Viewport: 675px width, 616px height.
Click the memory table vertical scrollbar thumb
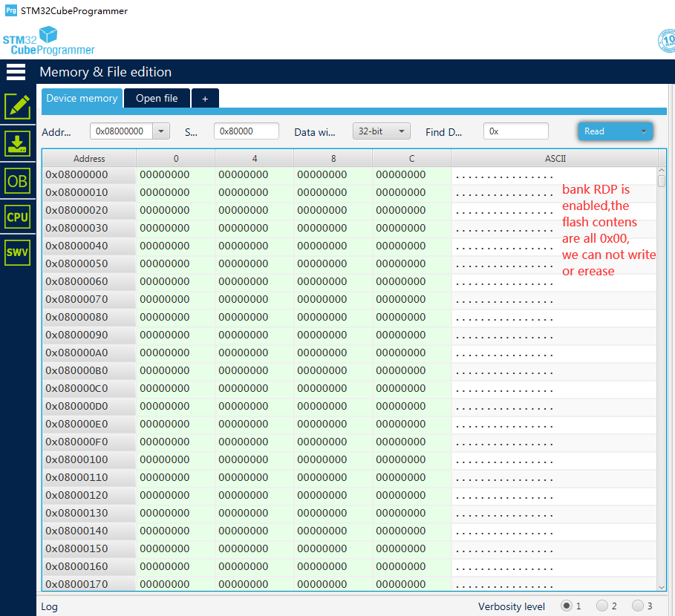point(662,180)
